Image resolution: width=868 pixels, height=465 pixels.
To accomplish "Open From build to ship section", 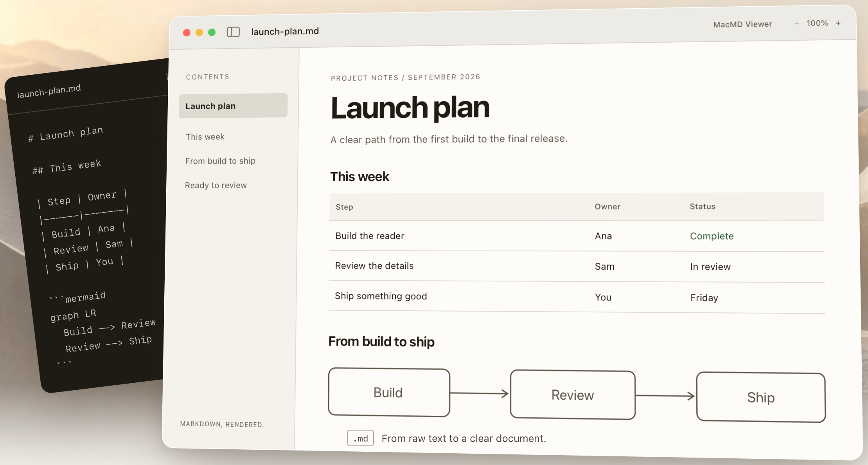I will 220,161.
